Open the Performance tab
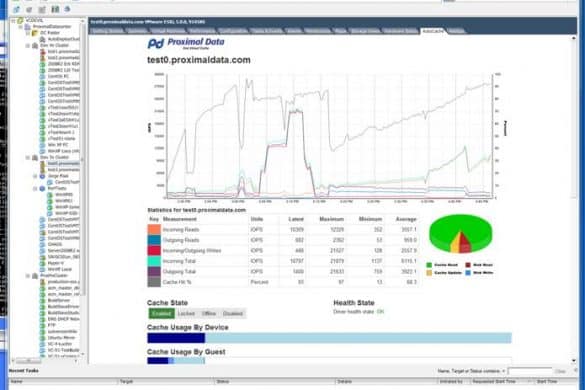Screen dimensions: 585x390 (202, 31)
